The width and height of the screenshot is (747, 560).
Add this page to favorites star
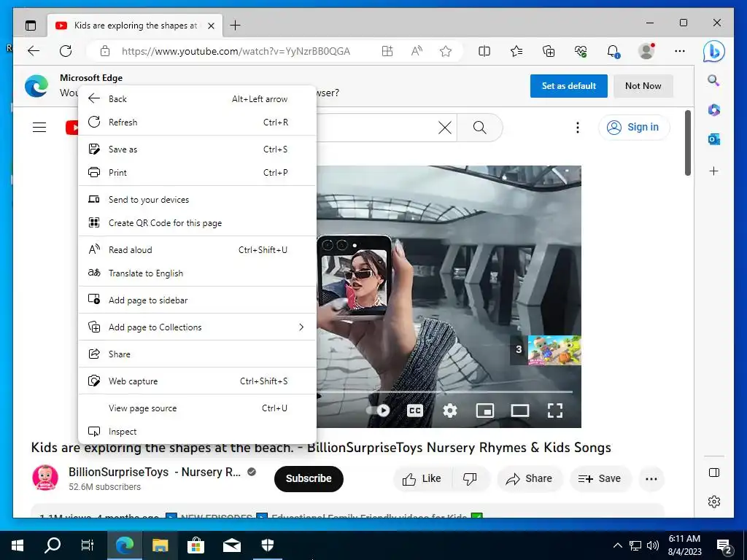coord(446,51)
